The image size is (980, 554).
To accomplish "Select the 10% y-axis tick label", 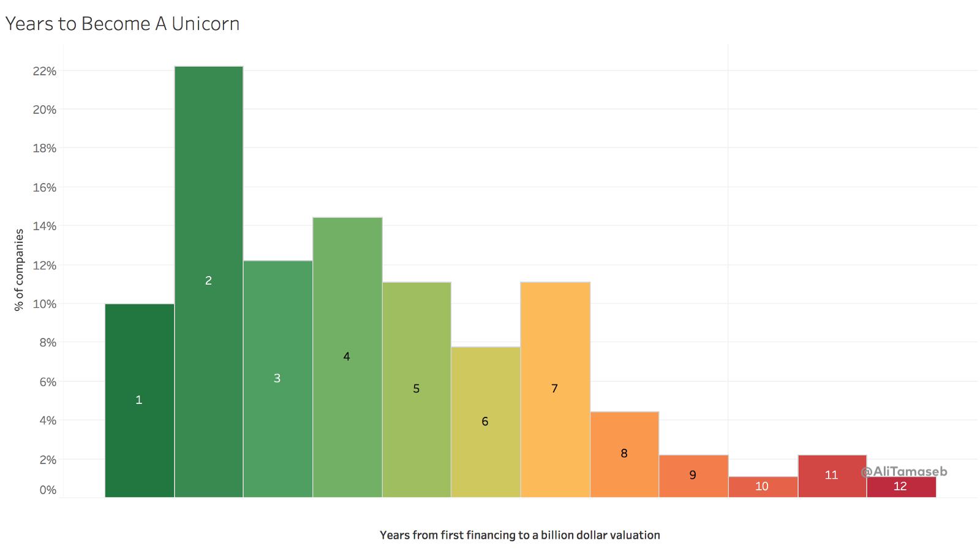I will click(44, 304).
